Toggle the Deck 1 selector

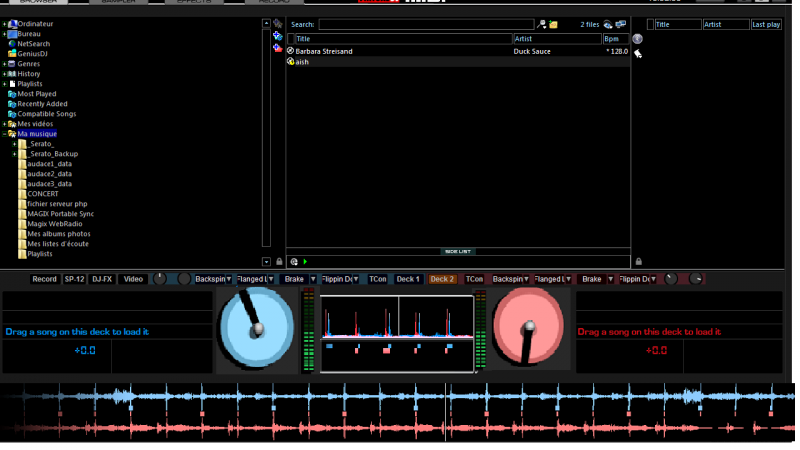[409, 279]
